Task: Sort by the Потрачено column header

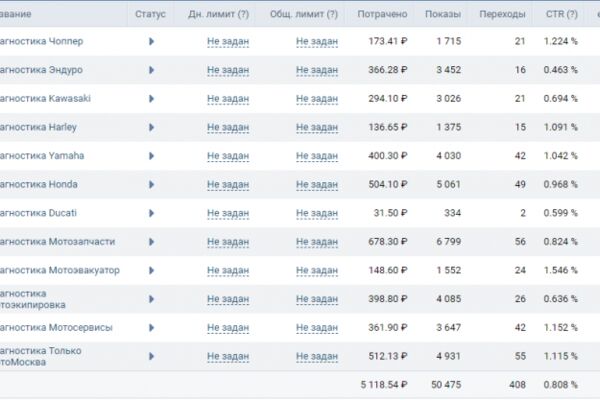Action: [x=382, y=14]
